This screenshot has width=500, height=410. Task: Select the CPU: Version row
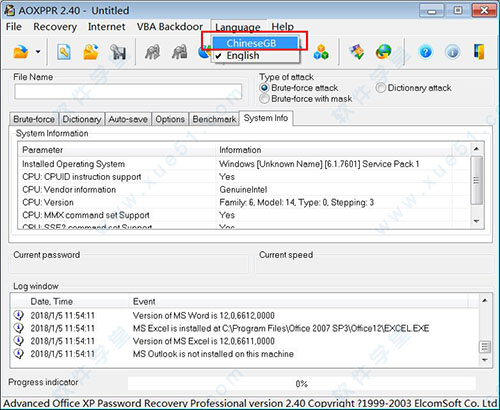(244, 202)
